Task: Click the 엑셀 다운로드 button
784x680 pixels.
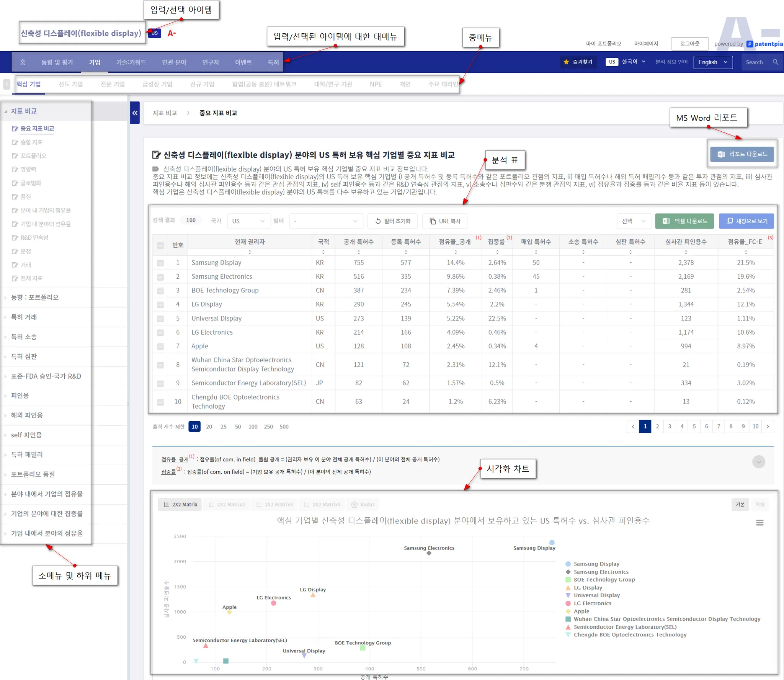Action: 684,221
